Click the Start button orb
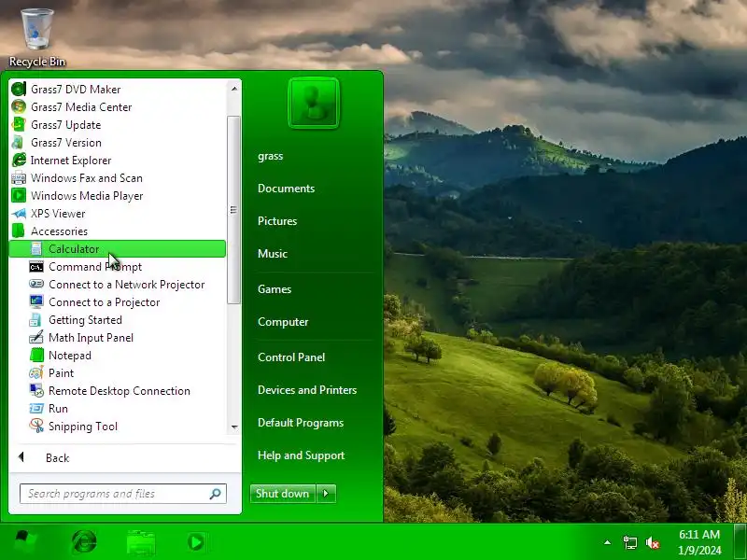Viewport: 747px width, 560px height. (25, 542)
